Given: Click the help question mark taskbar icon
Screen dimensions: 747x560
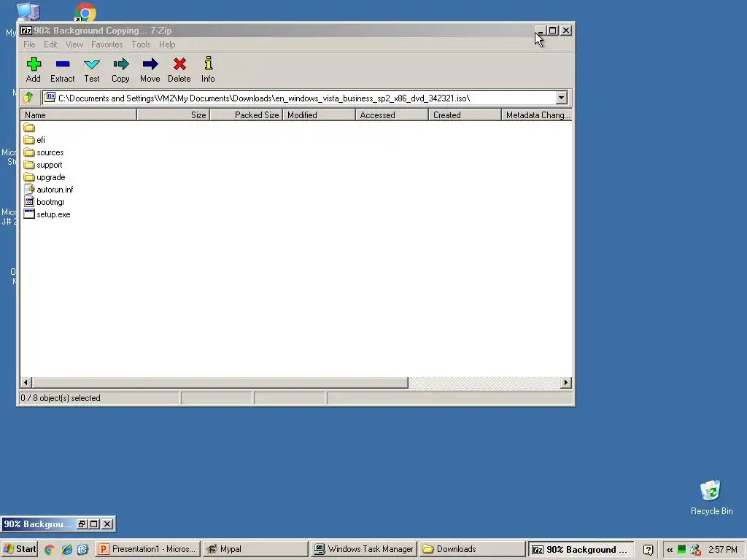Looking at the screenshot, I should pyautogui.click(x=648, y=550).
